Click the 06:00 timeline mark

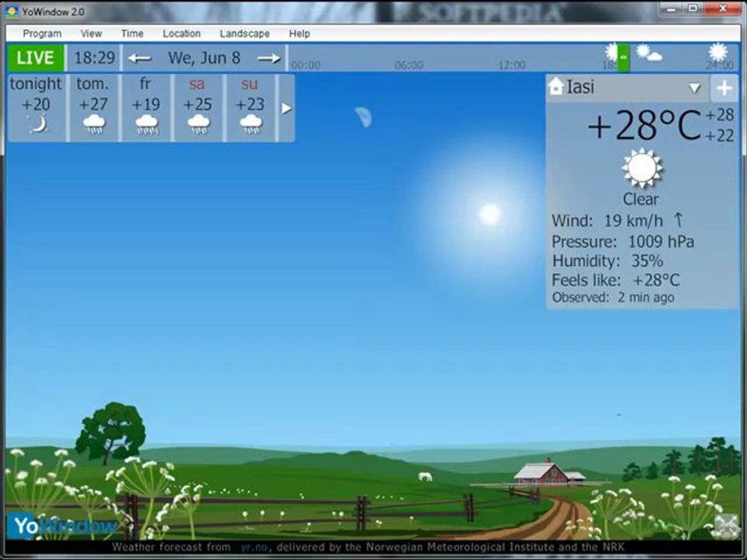[x=409, y=65]
